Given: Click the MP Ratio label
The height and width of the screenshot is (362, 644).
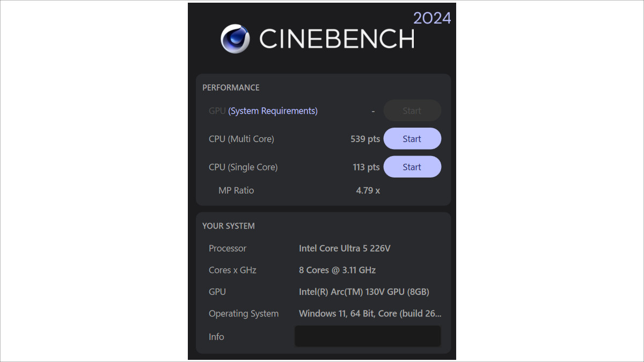Looking at the screenshot, I should [236, 190].
